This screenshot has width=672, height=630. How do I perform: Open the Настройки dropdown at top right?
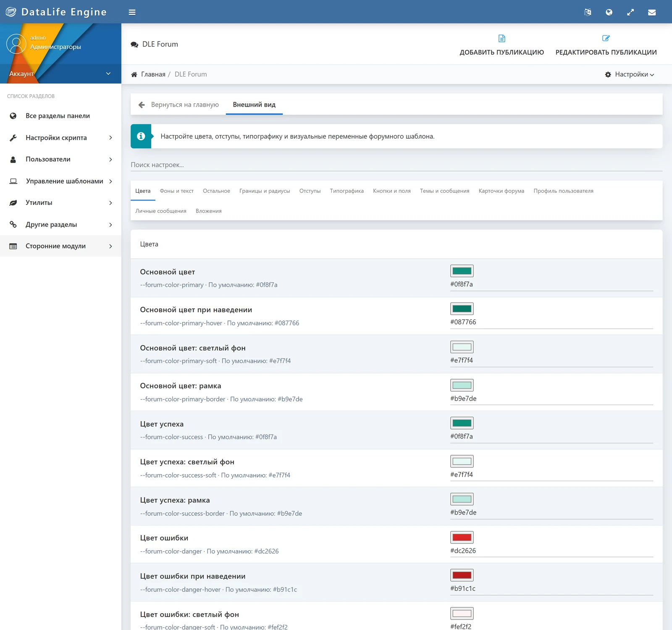click(630, 74)
